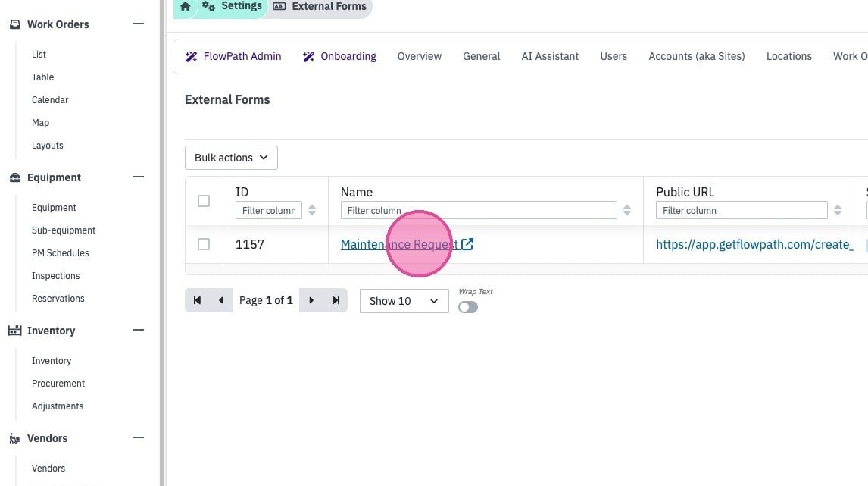The width and height of the screenshot is (868, 486).
Task: Go to next page of table
Action: 311,300
